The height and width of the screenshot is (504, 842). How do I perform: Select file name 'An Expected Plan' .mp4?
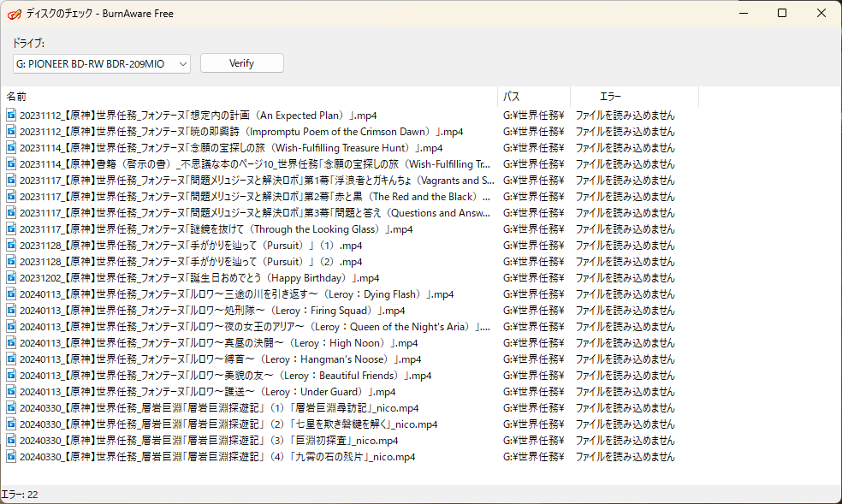click(x=199, y=116)
